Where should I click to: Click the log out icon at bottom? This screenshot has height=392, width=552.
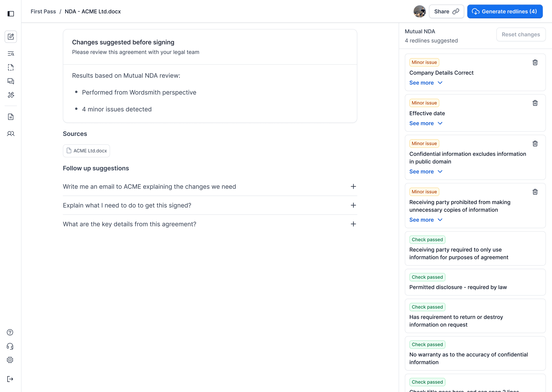[x=10, y=379]
